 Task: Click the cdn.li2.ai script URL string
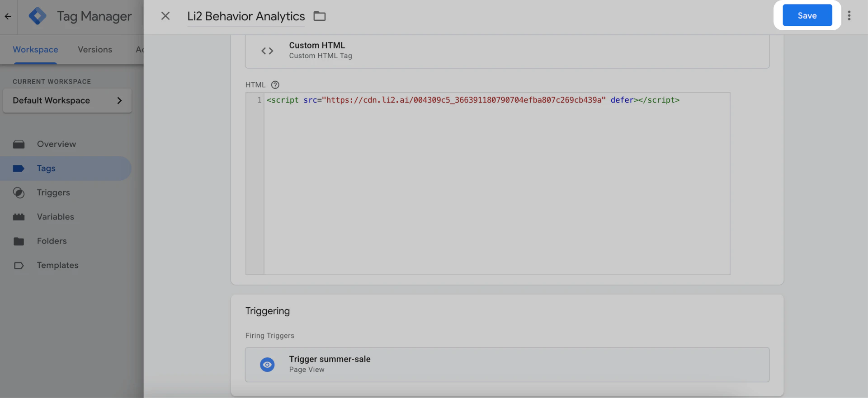coord(463,100)
